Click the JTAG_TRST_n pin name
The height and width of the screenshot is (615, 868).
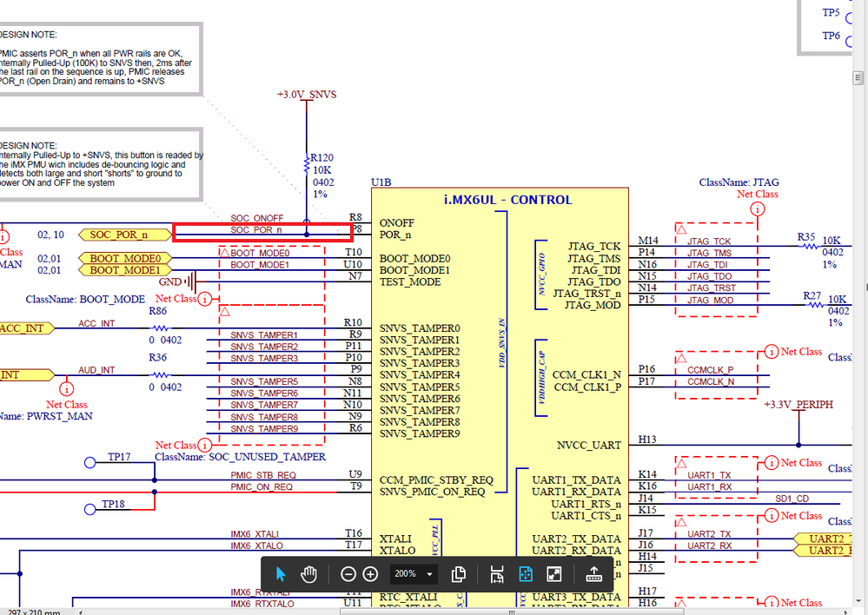[586, 294]
